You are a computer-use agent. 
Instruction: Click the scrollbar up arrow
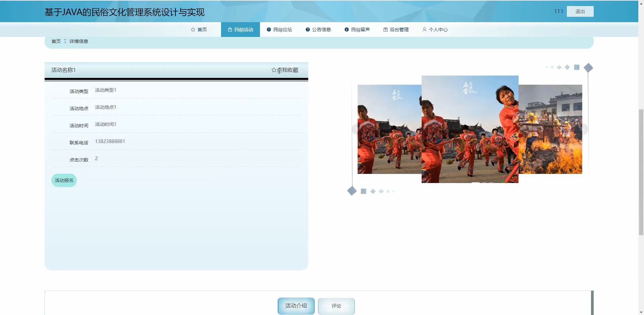(x=641, y=3)
